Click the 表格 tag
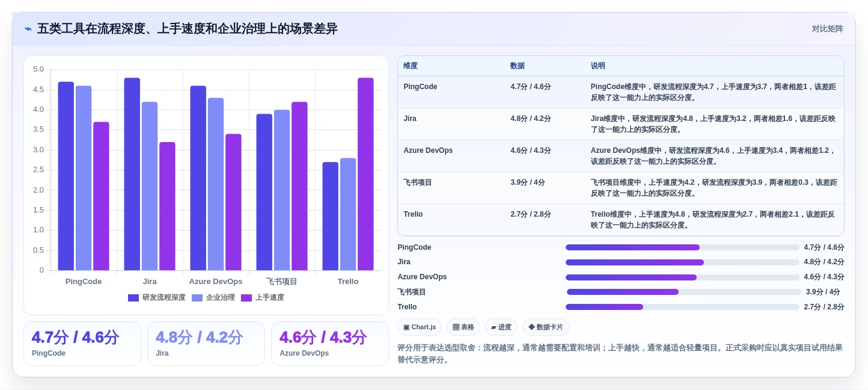 pyautogui.click(x=463, y=327)
